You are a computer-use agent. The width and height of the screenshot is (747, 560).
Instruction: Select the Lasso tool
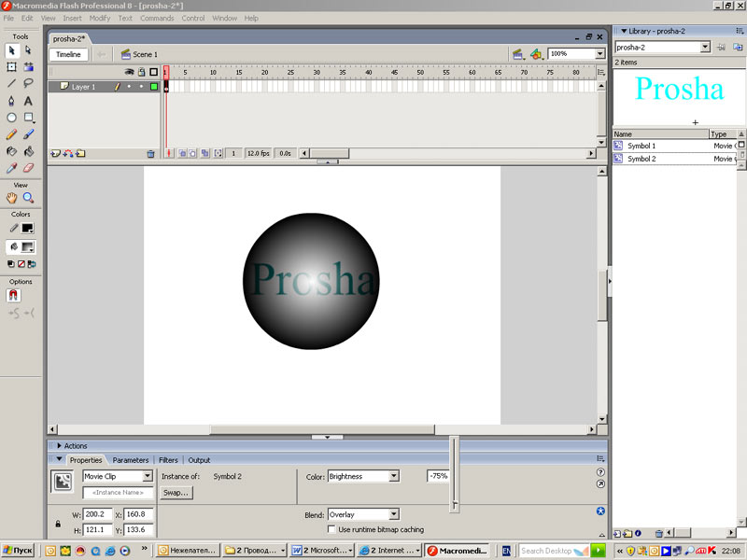coord(28,83)
